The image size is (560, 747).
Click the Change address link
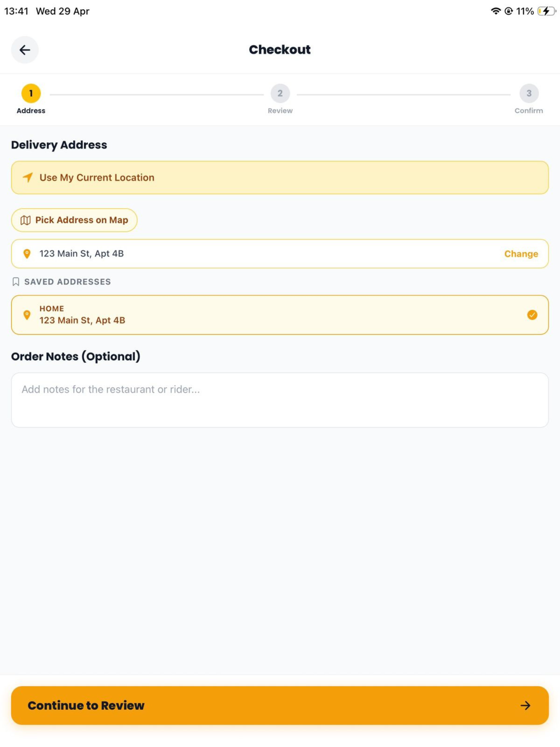pos(521,254)
